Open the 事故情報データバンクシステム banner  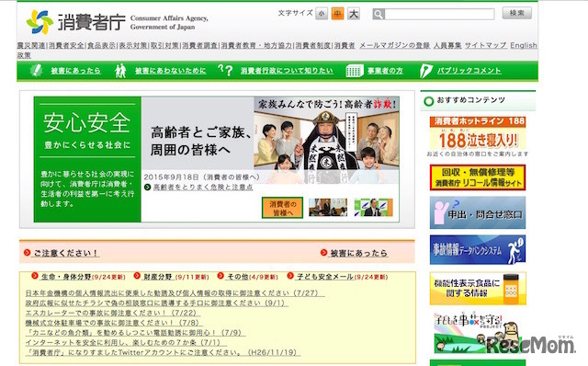478,250
